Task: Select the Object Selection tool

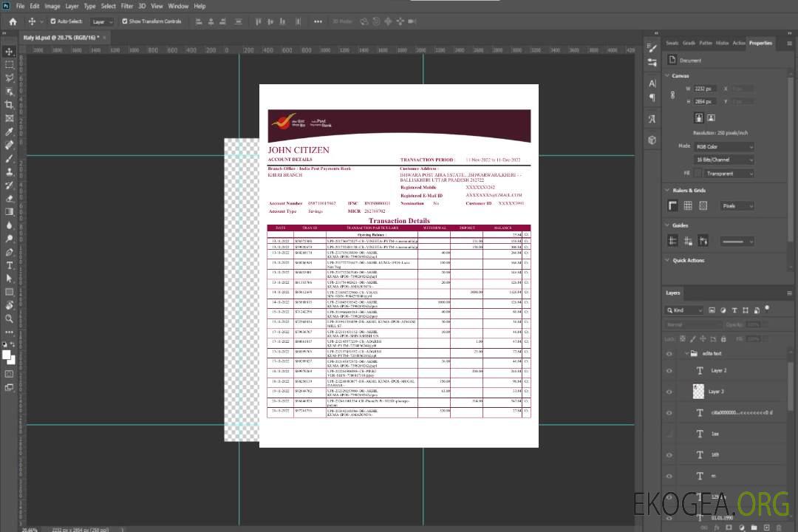Action: (x=9, y=92)
